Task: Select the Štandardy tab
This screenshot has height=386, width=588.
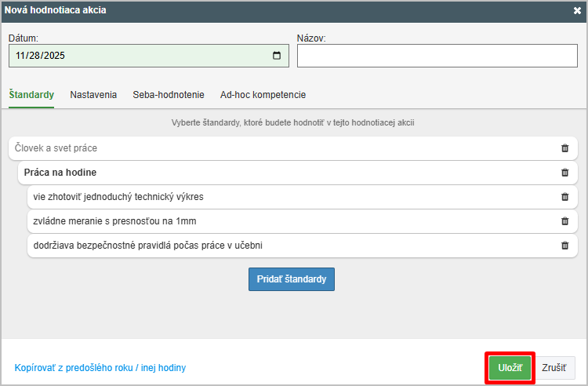Action: click(31, 95)
